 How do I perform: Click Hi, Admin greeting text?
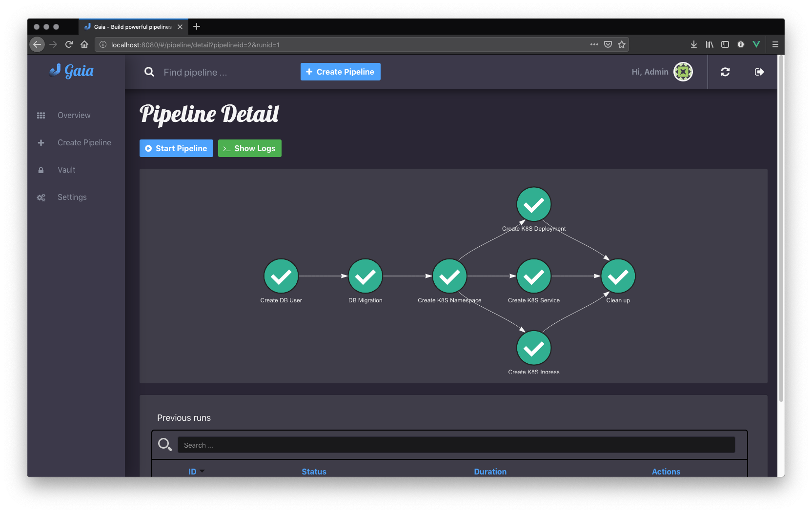[650, 72]
